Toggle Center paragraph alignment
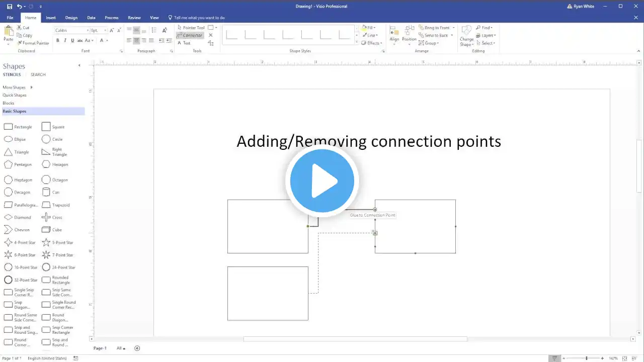644x362 pixels. pyautogui.click(x=136, y=40)
